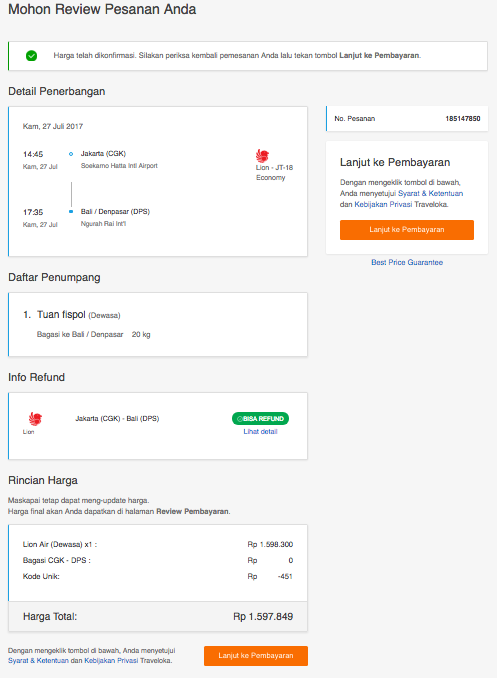Open bottom Syarat & Ketentuan link
The width and height of the screenshot is (497, 678).
[x=38, y=661]
